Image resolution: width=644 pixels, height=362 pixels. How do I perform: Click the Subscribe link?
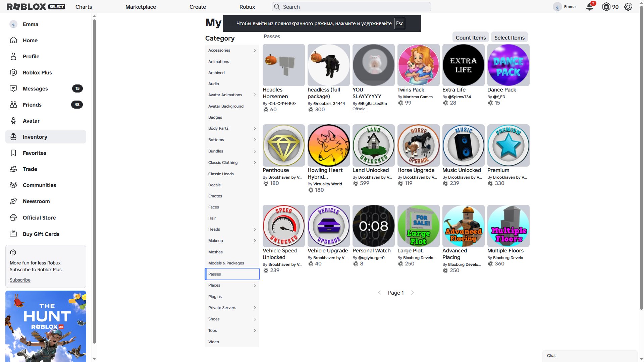pyautogui.click(x=20, y=280)
